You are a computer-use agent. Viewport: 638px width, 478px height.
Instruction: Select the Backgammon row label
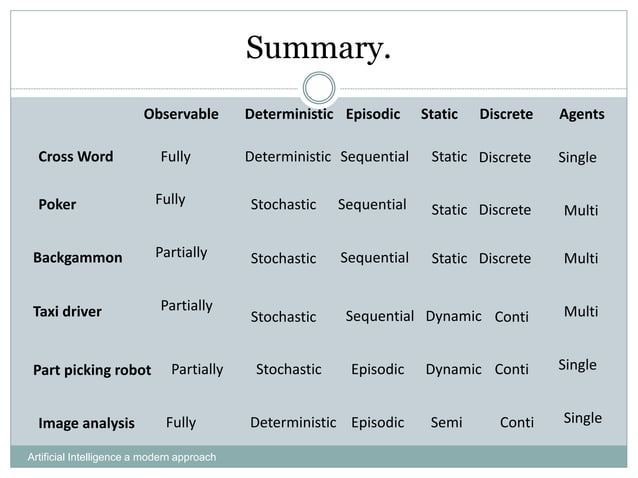(x=77, y=257)
